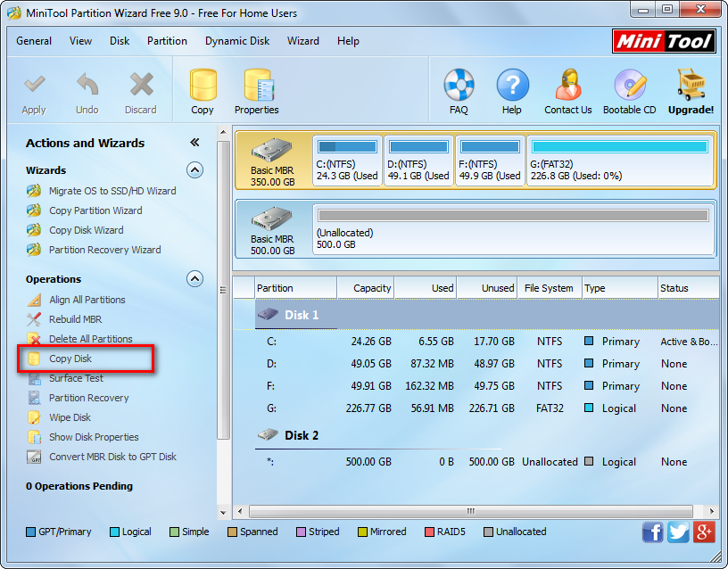Open the Wizard menu

(303, 41)
